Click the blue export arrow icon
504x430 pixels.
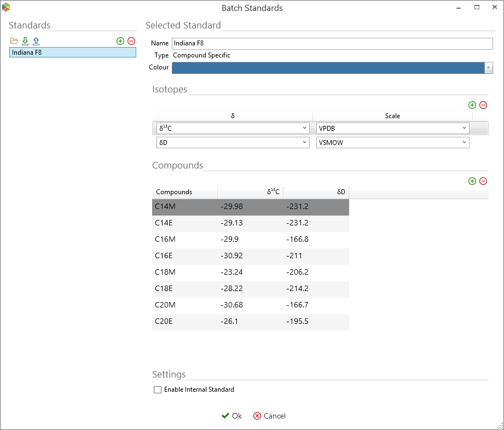pyautogui.click(x=36, y=41)
